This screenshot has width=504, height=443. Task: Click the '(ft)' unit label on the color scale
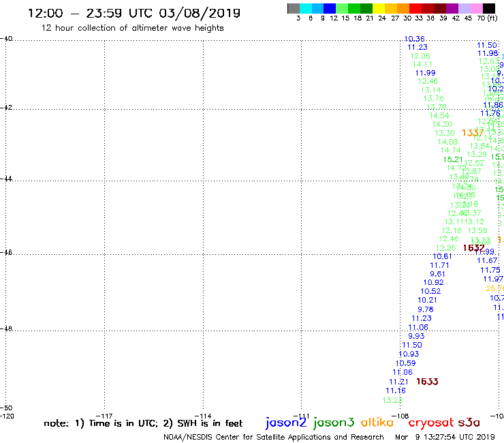(492, 18)
